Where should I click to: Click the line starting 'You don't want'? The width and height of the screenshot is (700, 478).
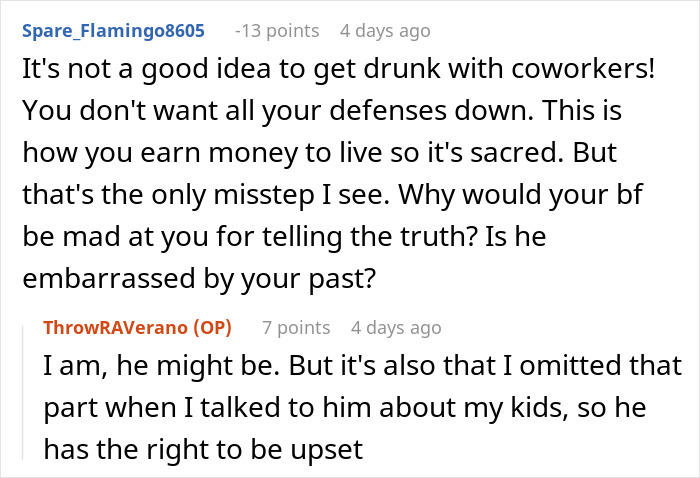pyautogui.click(x=321, y=111)
